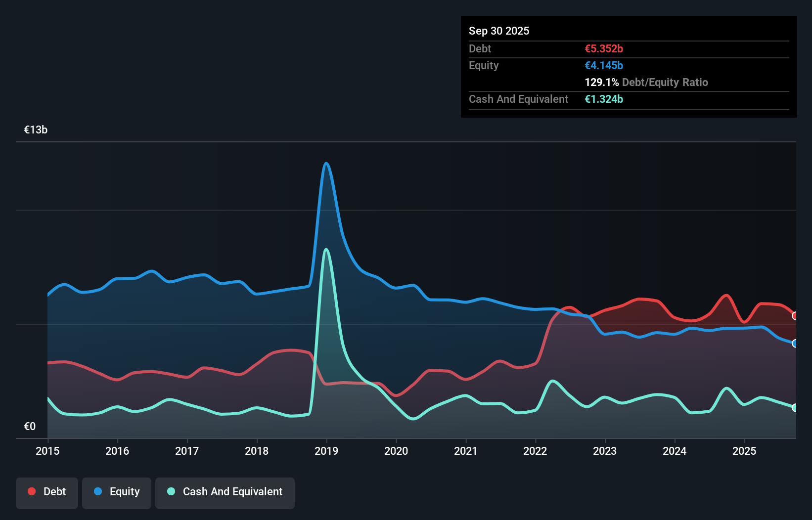Viewport: 812px width, 520px height.
Task: Click the €5.352b Debt value
Action: [x=604, y=48]
